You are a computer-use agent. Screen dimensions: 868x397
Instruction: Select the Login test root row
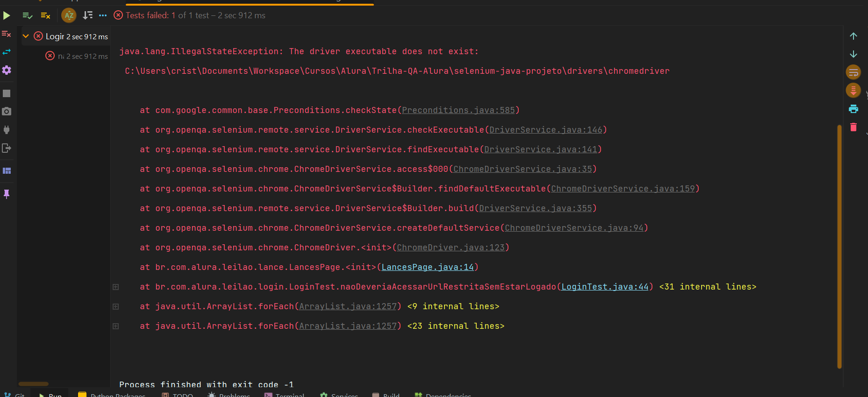tap(65, 36)
